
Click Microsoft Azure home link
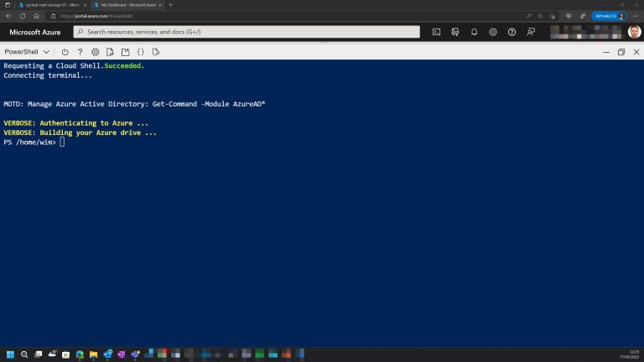click(x=38, y=32)
